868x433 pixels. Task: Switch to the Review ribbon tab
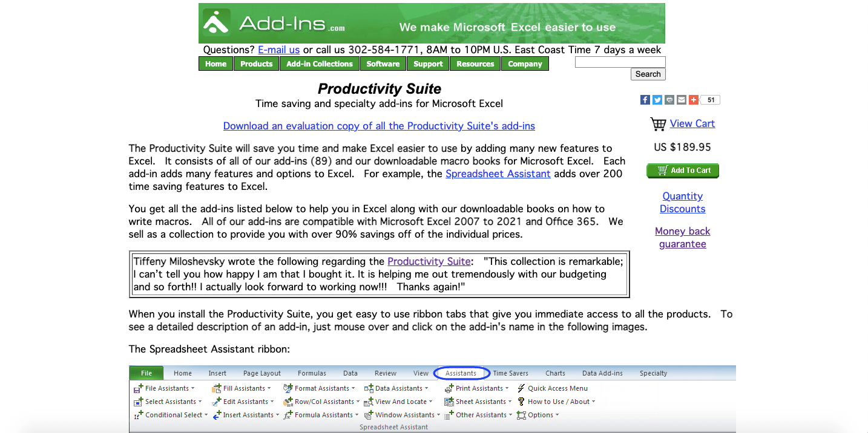pos(386,373)
